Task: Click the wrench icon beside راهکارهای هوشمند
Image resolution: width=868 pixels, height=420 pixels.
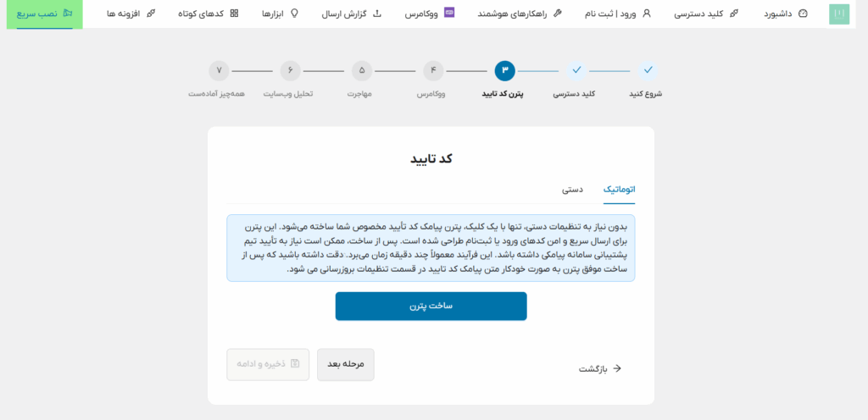Action: (557, 14)
